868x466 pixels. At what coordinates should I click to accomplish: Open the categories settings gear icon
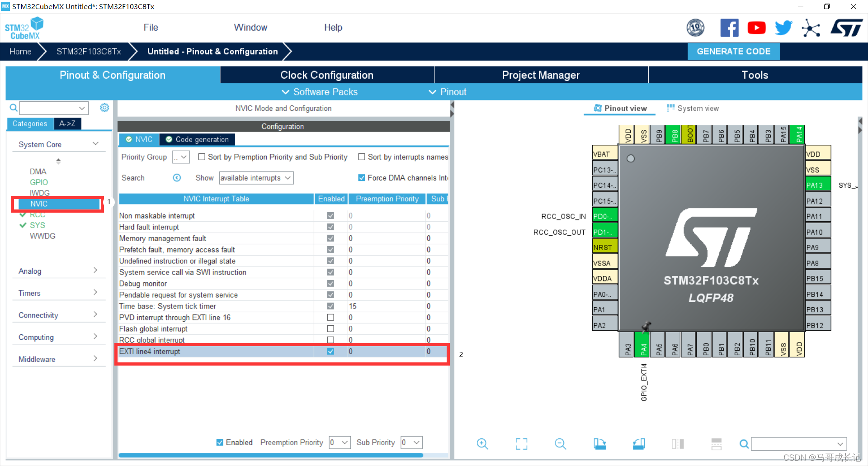pyautogui.click(x=104, y=108)
